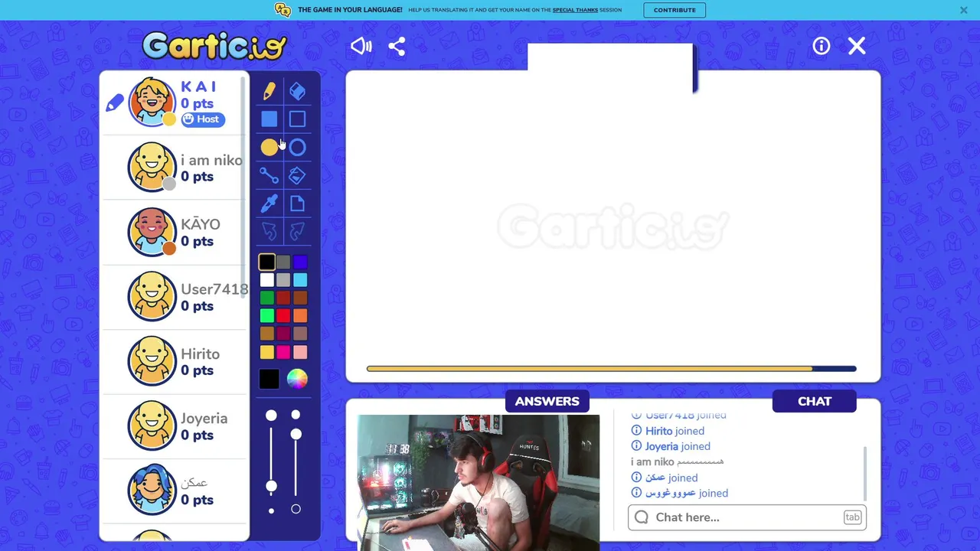Focus the Chat here input field

[x=747, y=517]
